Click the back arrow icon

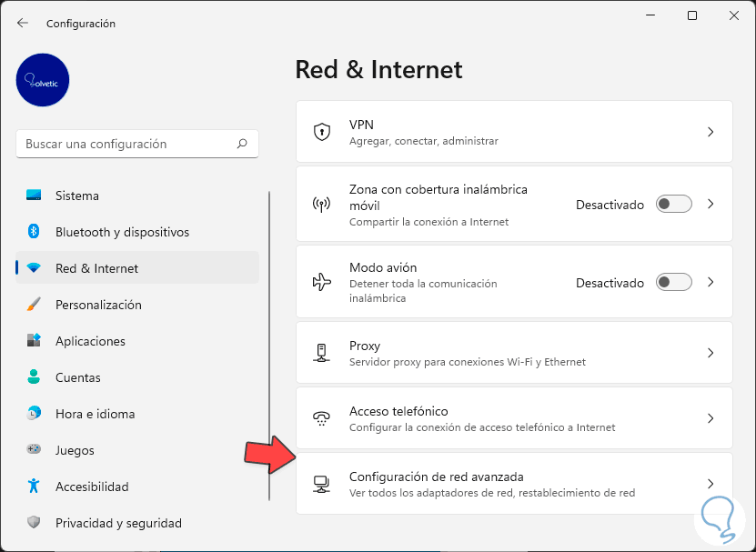(23, 23)
